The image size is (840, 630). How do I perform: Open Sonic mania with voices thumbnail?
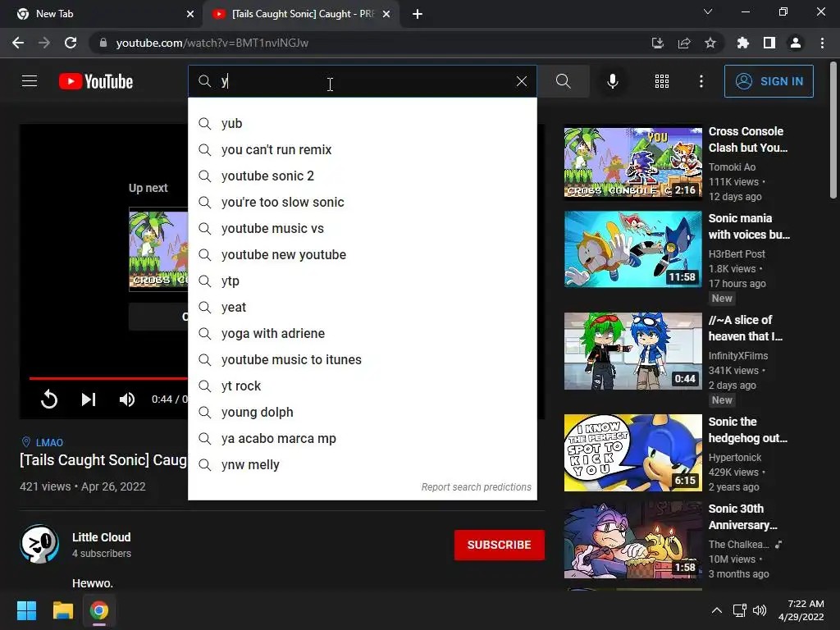(632, 249)
